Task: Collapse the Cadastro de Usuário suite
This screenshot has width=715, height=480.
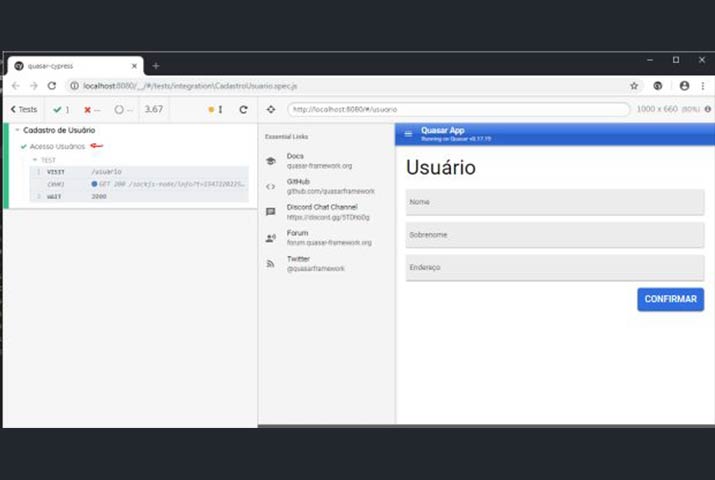Action: tap(18, 130)
